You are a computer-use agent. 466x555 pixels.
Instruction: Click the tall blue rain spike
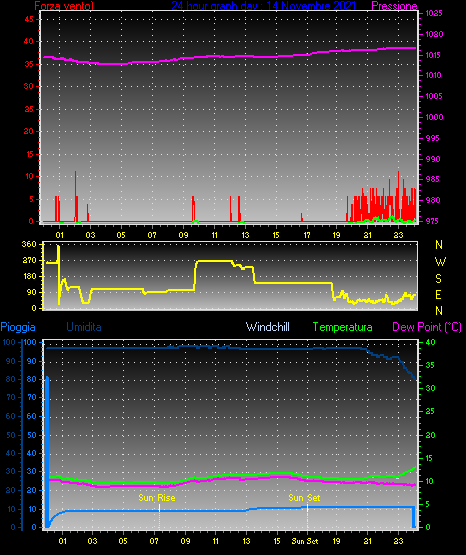tap(47, 452)
